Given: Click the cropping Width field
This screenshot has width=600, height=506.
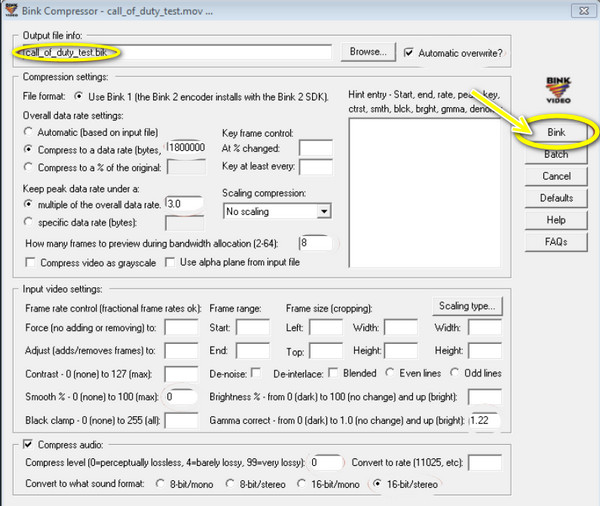Looking at the screenshot, I should [x=401, y=328].
